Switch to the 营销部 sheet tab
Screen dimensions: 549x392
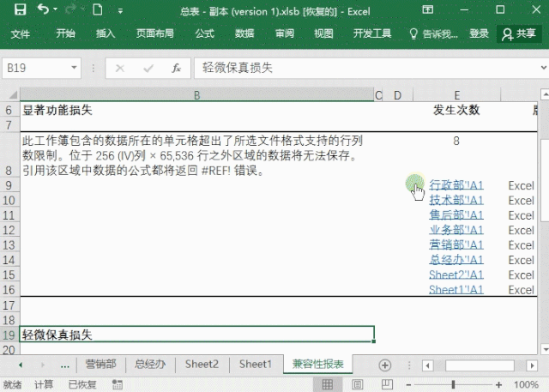[101, 364]
